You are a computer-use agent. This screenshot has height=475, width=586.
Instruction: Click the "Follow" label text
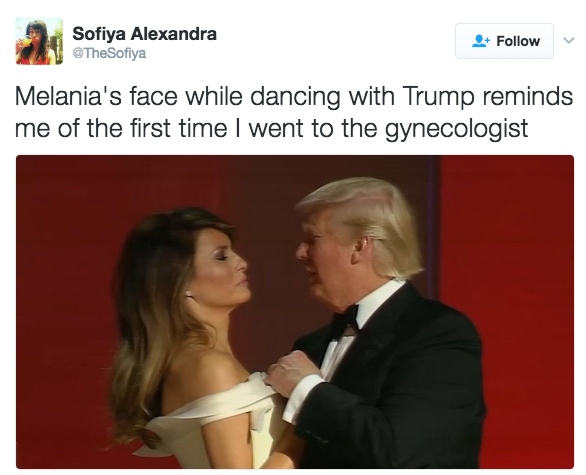[518, 41]
